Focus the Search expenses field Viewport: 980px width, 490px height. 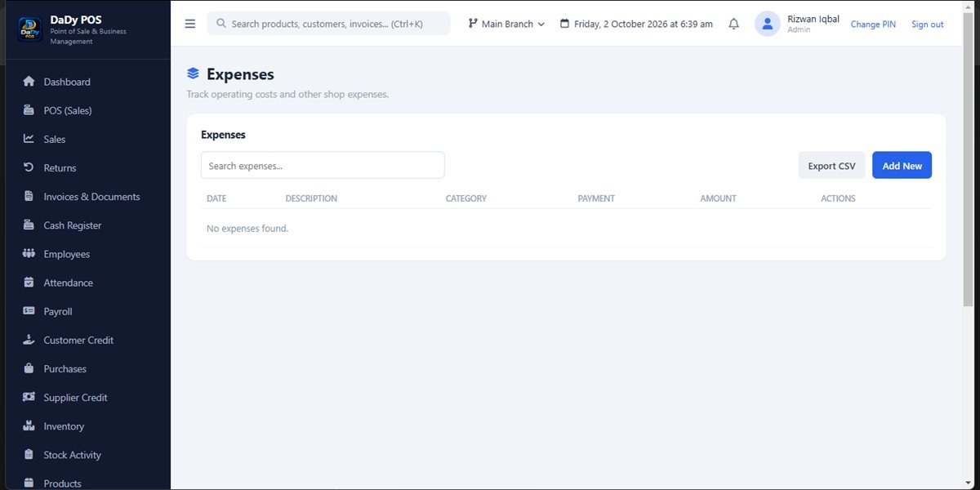[x=323, y=165]
